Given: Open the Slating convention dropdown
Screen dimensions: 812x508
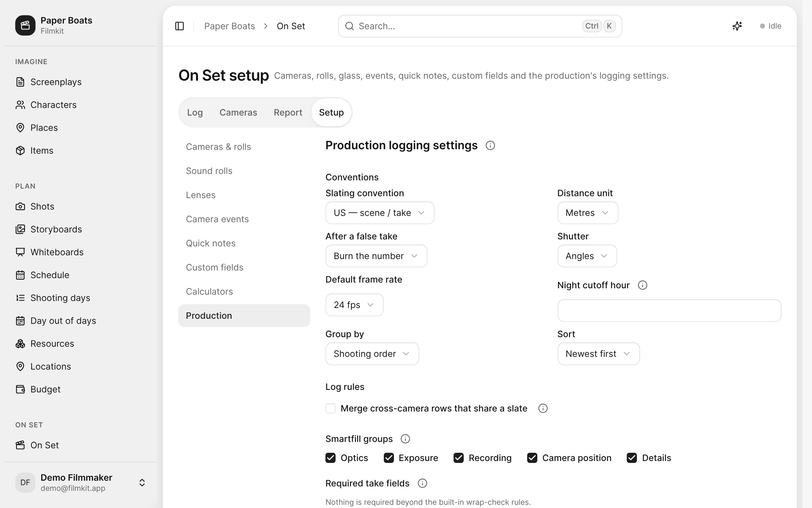Looking at the screenshot, I should (380, 213).
